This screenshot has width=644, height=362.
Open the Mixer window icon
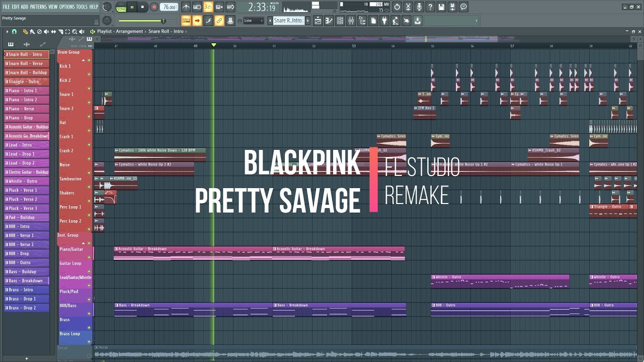351,21
